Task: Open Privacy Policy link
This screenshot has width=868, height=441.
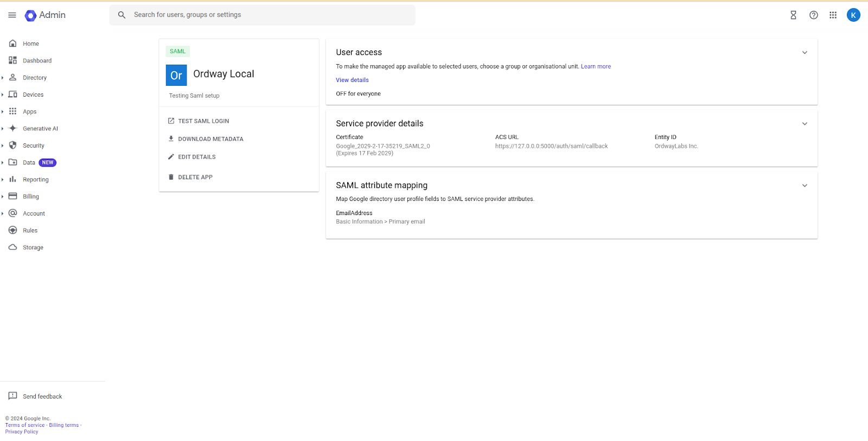Action: (x=22, y=432)
